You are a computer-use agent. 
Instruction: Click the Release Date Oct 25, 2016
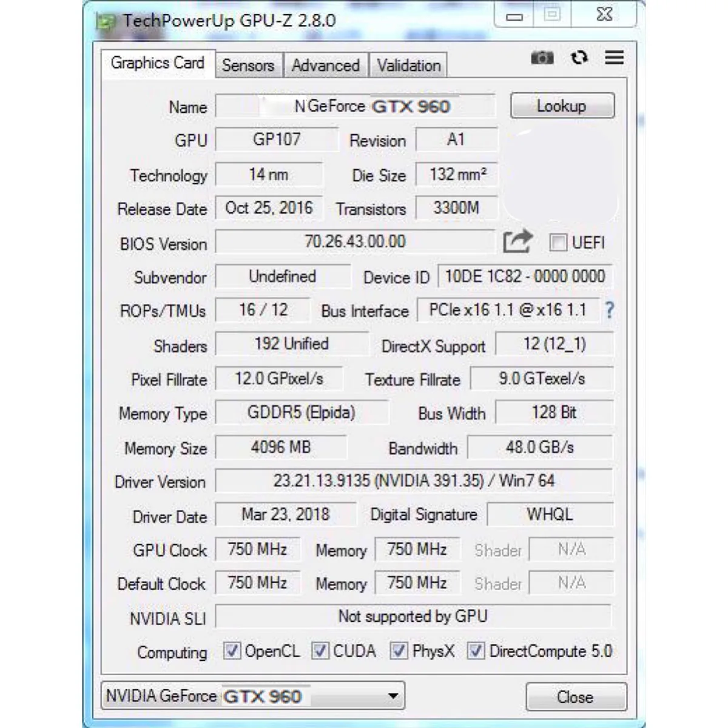(269, 208)
